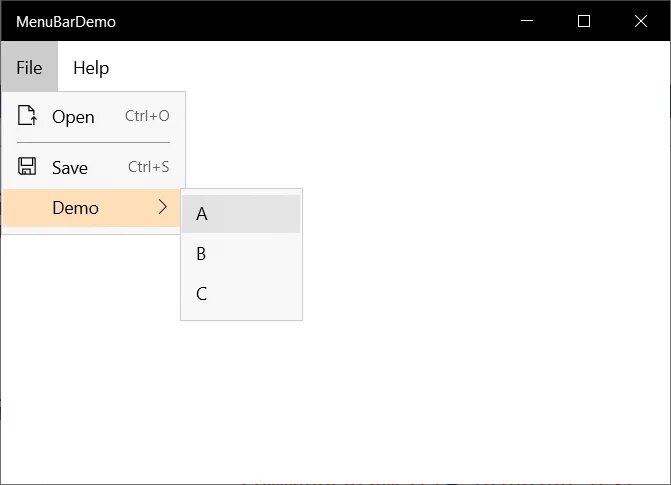Minimize the MenuBarDemo window
The image size is (671, 485).
pyautogui.click(x=527, y=21)
